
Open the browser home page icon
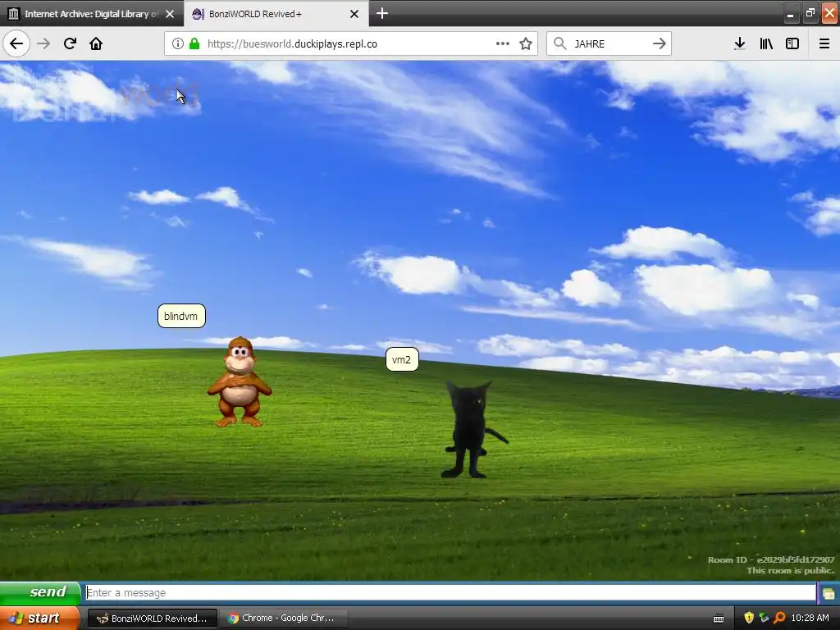[96, 43]
